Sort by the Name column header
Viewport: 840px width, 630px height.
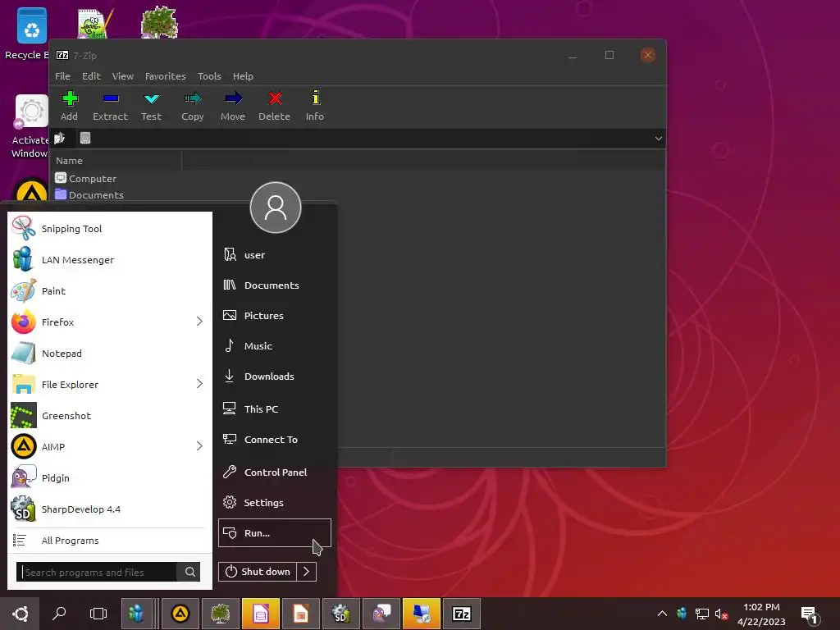point(116,160)
